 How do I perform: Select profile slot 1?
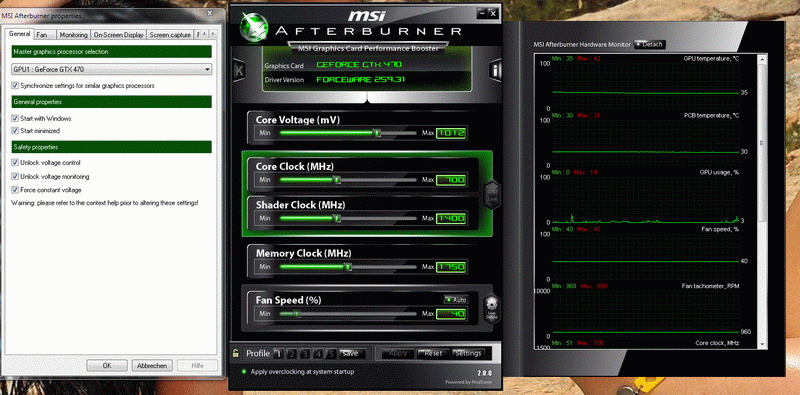point(278,353)
